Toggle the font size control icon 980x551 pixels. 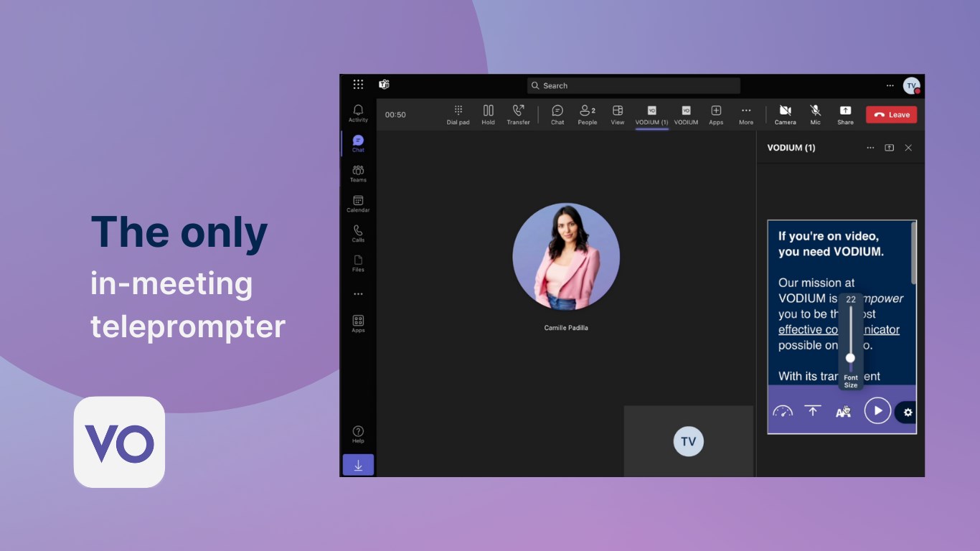(x=843, y=411)
